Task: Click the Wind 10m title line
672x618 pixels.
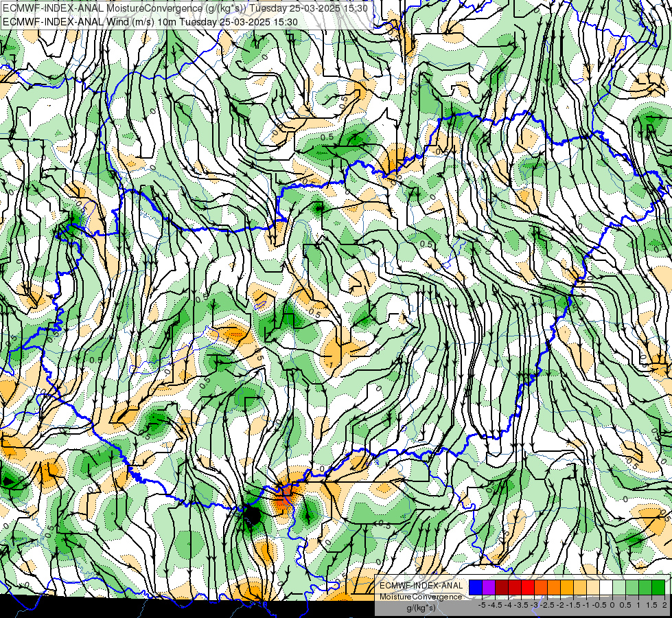Action: pos(150,22)
